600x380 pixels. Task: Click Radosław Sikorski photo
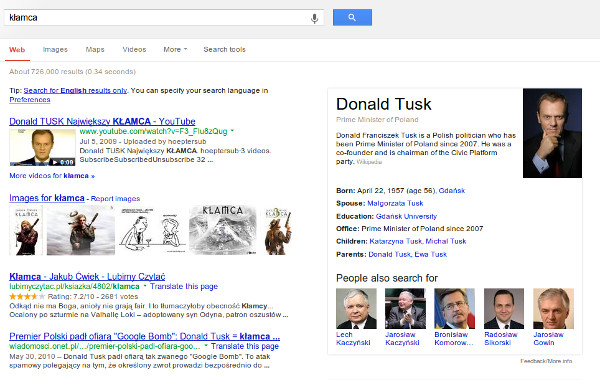pyautogui.click(x=504, y=308)
